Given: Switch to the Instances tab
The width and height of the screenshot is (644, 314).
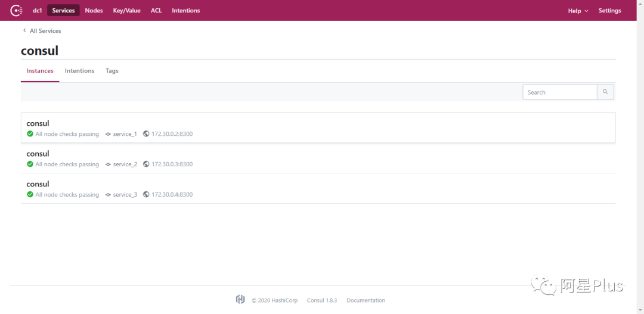Looking at the screenshot, I should 40,70.
